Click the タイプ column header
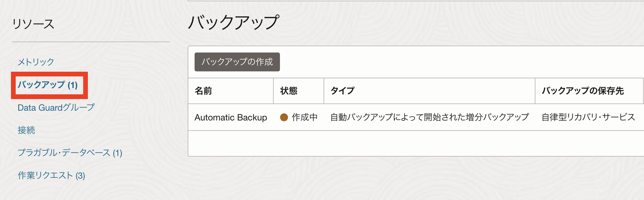The image size is (644, 200). click(x=342, y=91)
